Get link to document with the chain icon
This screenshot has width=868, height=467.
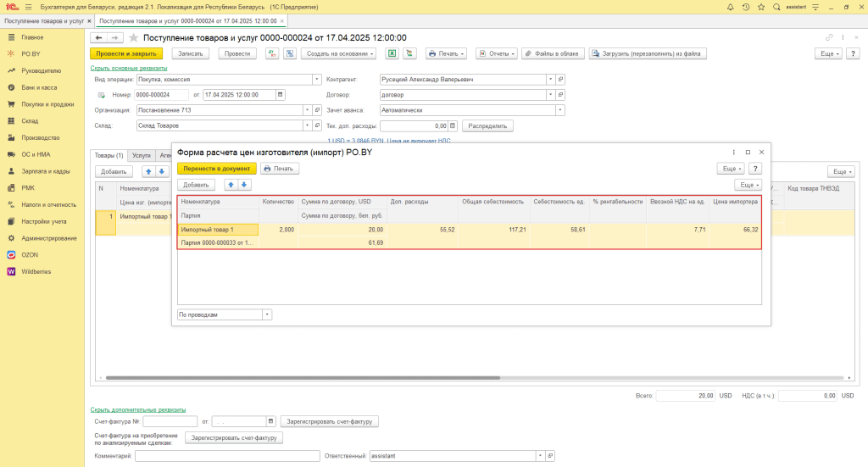[829, 37]
